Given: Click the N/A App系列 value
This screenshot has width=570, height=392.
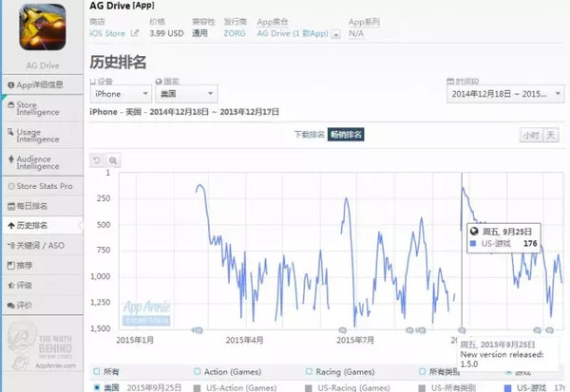Looking at the screenshot, I should [356, 33].
